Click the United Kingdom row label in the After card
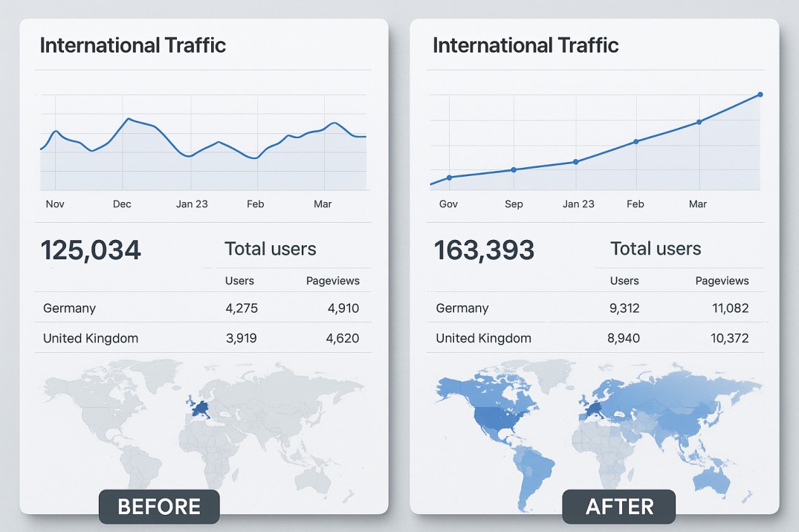Viewport: 799px width, 532px height. click(x=484, y=338)
